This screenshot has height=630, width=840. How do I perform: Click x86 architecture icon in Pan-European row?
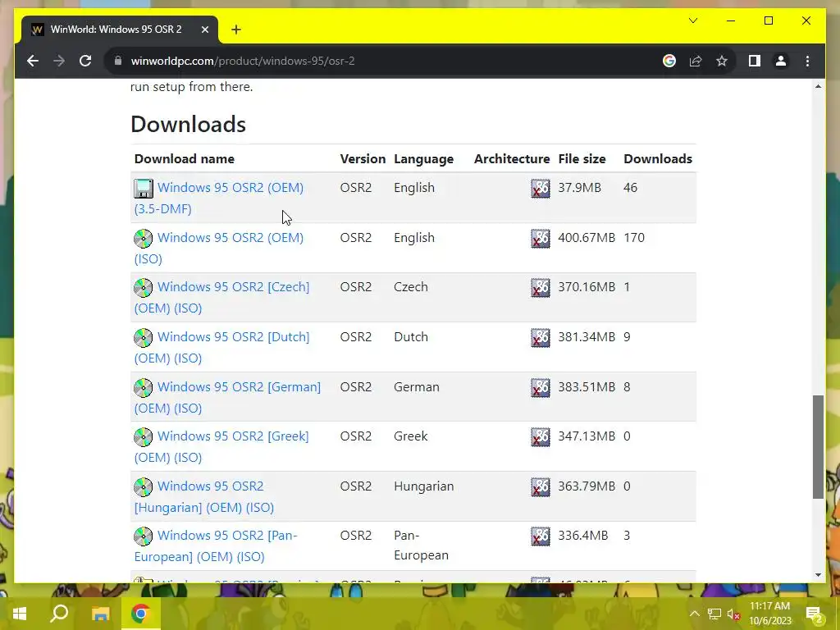pyautogui.click(x=540, y=536)
